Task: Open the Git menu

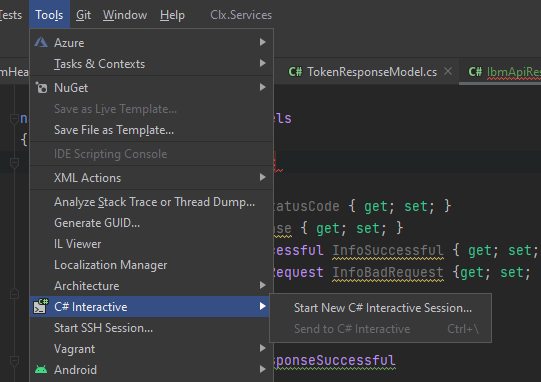Action: click(83, 15)
